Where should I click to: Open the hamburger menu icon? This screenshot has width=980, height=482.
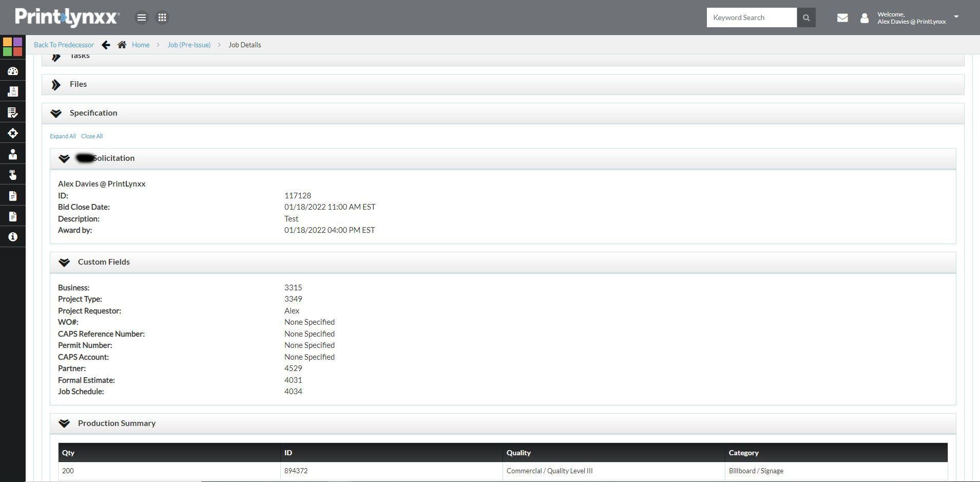point(142,17)
